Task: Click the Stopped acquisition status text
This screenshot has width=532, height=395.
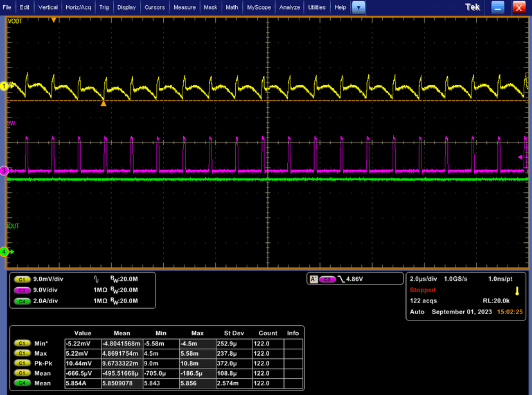Action: pyautogui.click(x=423, y=290)
